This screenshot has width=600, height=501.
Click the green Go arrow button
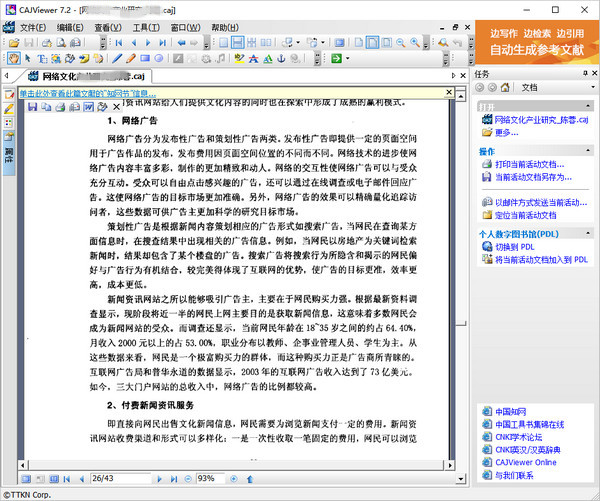[336, 58]
